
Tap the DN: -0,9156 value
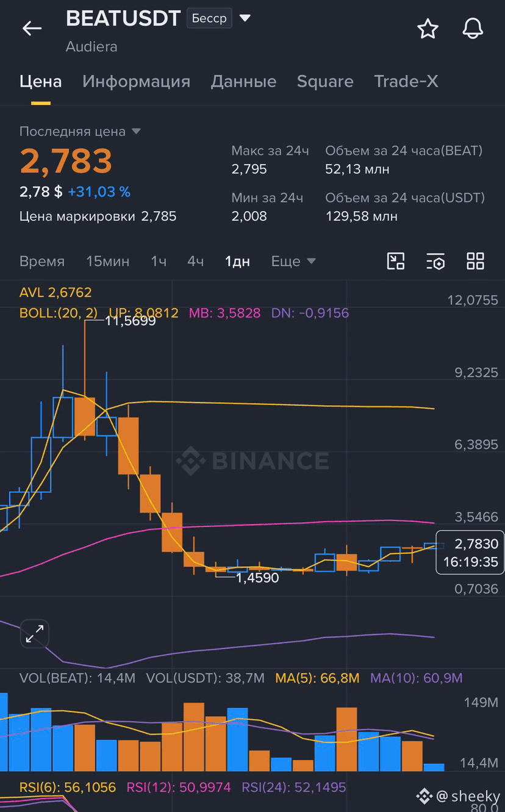pos(310,313)
